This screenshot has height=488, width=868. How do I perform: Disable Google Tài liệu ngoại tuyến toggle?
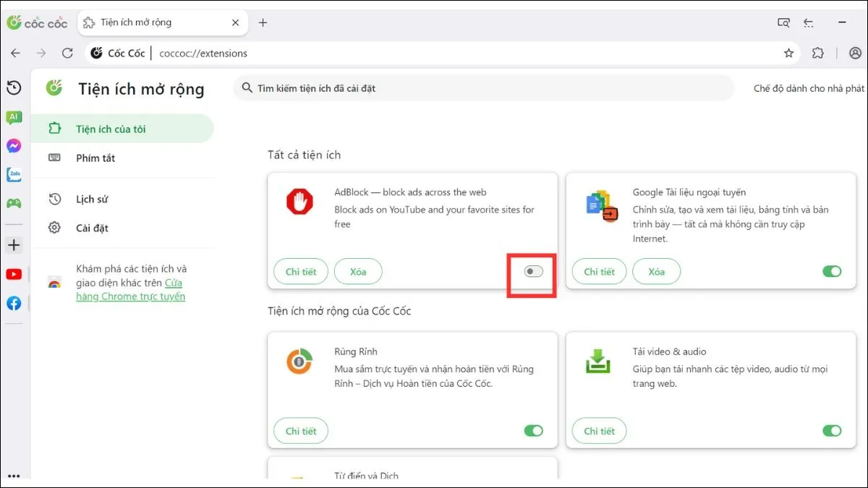tap(832, 272)
